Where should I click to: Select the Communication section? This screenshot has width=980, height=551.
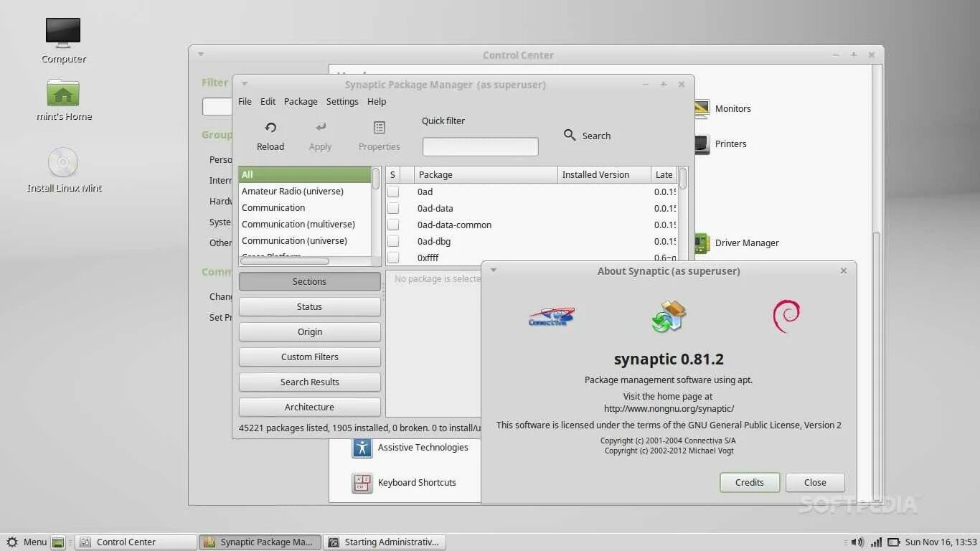(x=305, y=208)
